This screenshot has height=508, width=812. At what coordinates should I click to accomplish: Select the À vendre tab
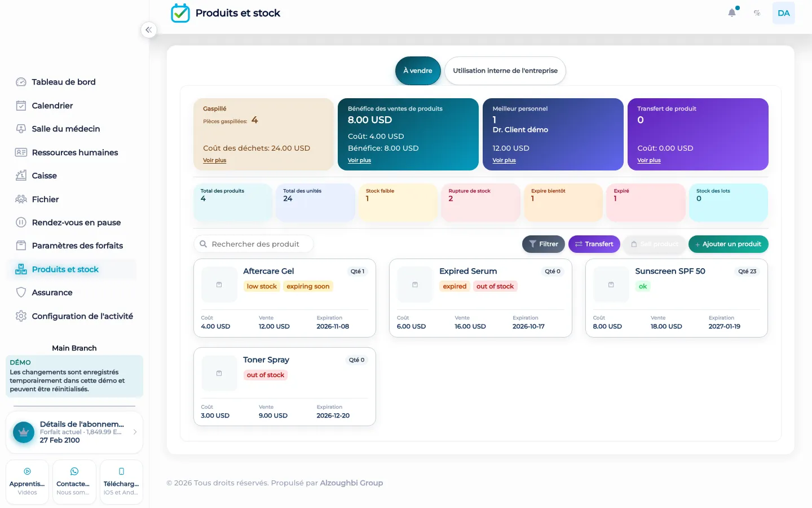pos(418,71)
